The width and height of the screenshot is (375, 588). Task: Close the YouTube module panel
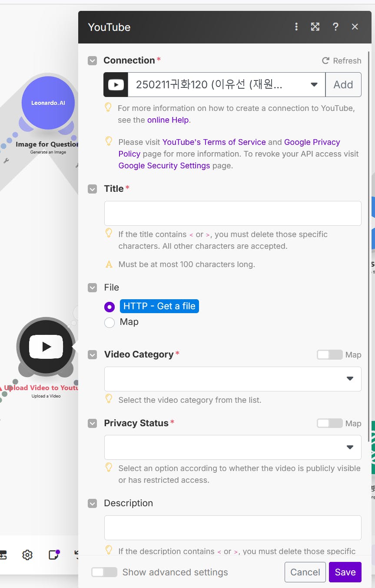[x=355, y=27]
